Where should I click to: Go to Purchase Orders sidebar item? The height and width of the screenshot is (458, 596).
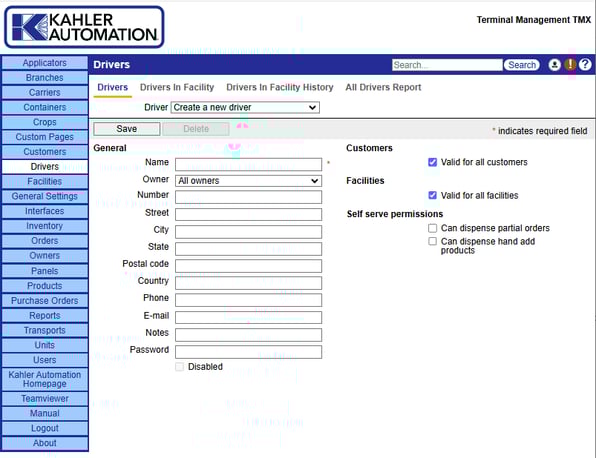44,301
